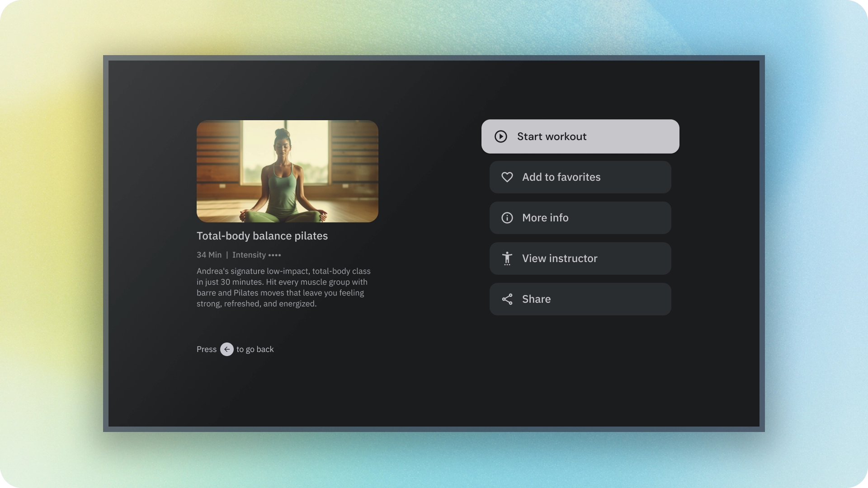Select the Share label
868x488 pixels.
tap(536, 299)
